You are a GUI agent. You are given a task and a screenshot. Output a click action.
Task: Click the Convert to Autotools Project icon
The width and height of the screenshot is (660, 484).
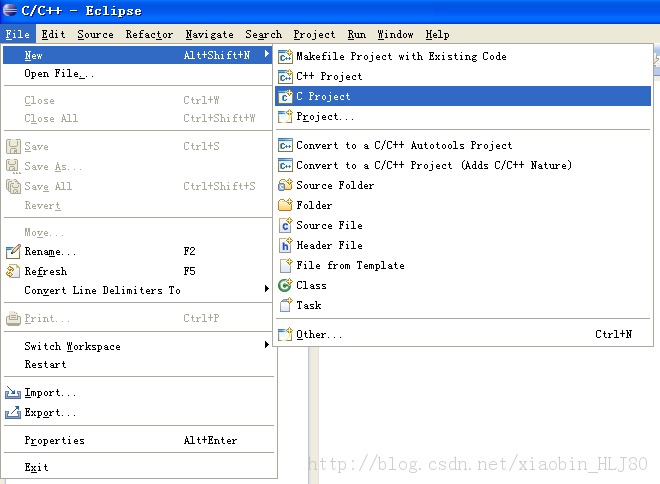(x=285, y=145)
